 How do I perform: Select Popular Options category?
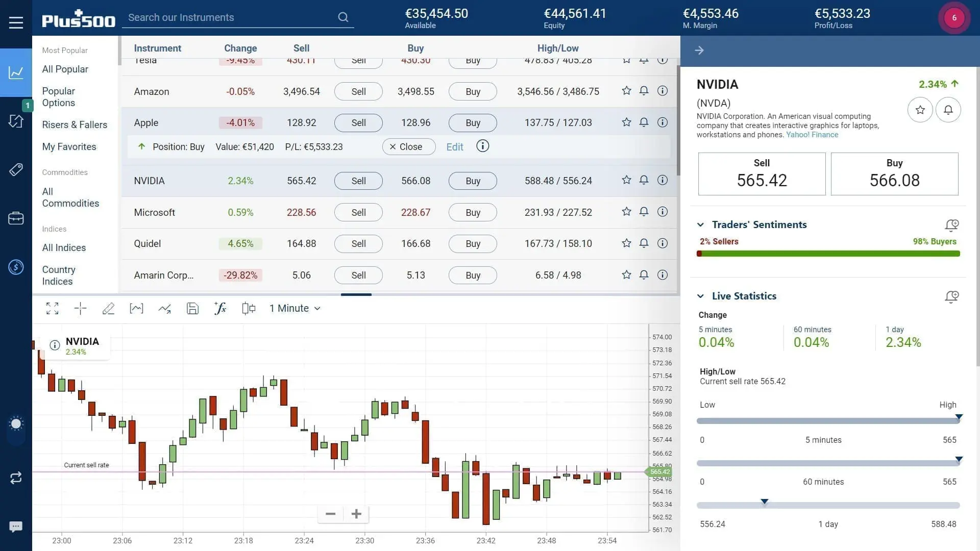tap(59, 97)
